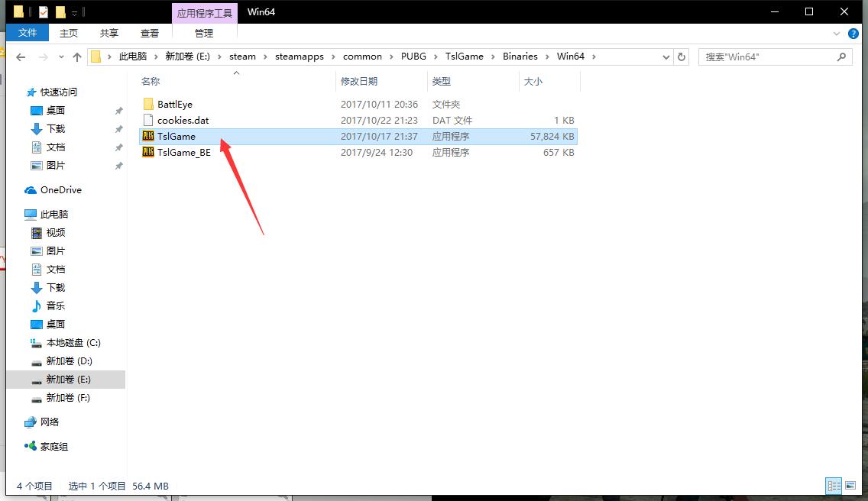Viewport: 868px width, 501px height.
Task: Expand breadcrumb chevron after common
Action: click(x=391, y=57)
